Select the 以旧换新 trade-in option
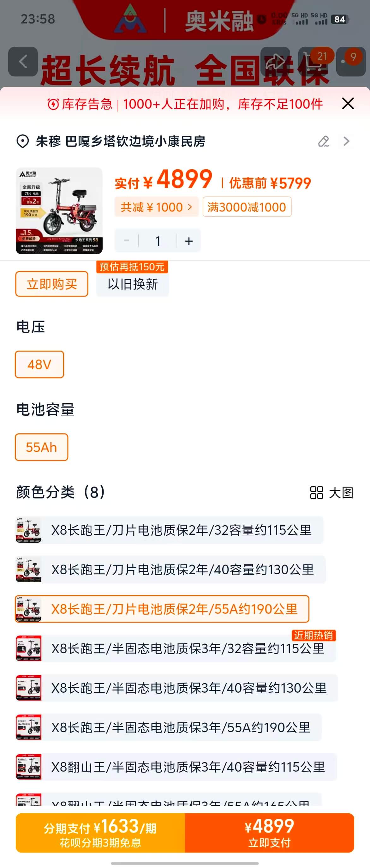 coord(133,284)
